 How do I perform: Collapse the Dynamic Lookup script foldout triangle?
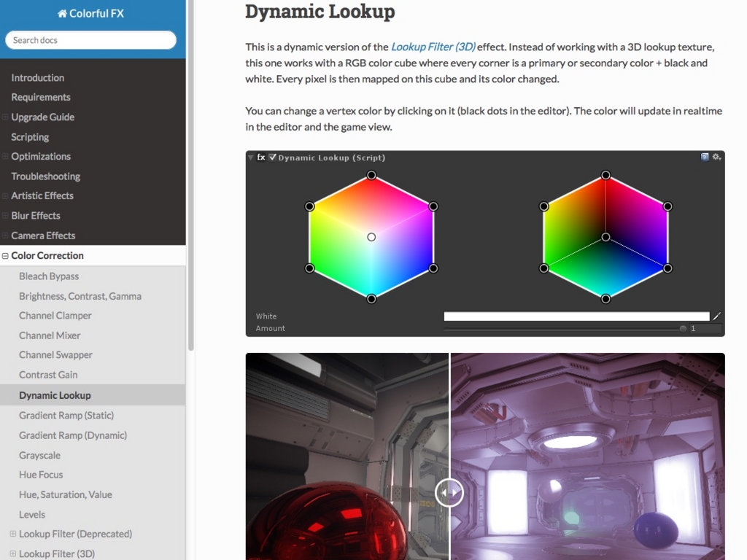251,157
